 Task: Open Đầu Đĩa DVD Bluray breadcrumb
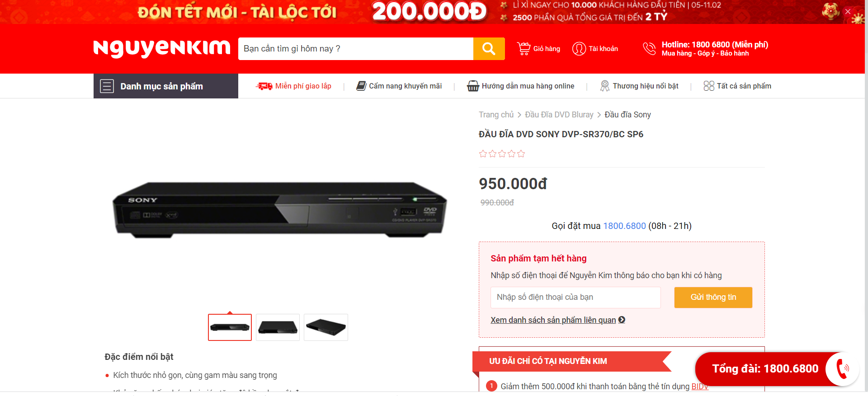559,115
